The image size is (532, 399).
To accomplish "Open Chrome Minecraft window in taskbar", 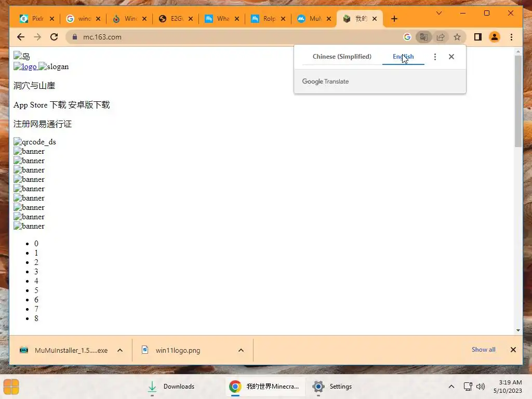I will pos(265,387).
